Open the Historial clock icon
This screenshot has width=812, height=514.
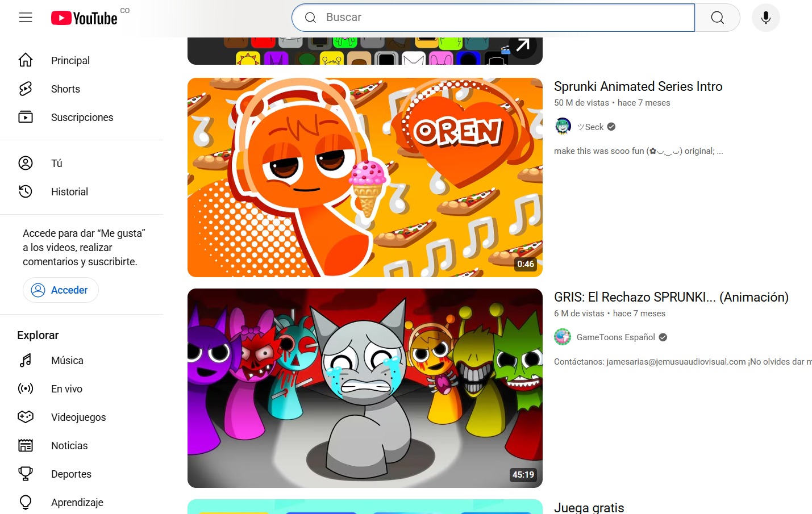coord(26,191)
